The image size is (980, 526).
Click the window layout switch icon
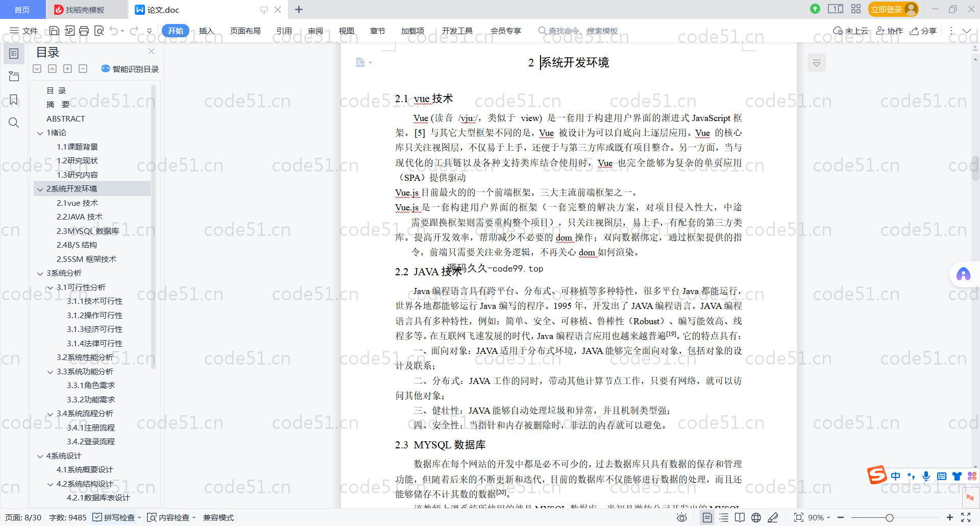[x=836, y=9]
